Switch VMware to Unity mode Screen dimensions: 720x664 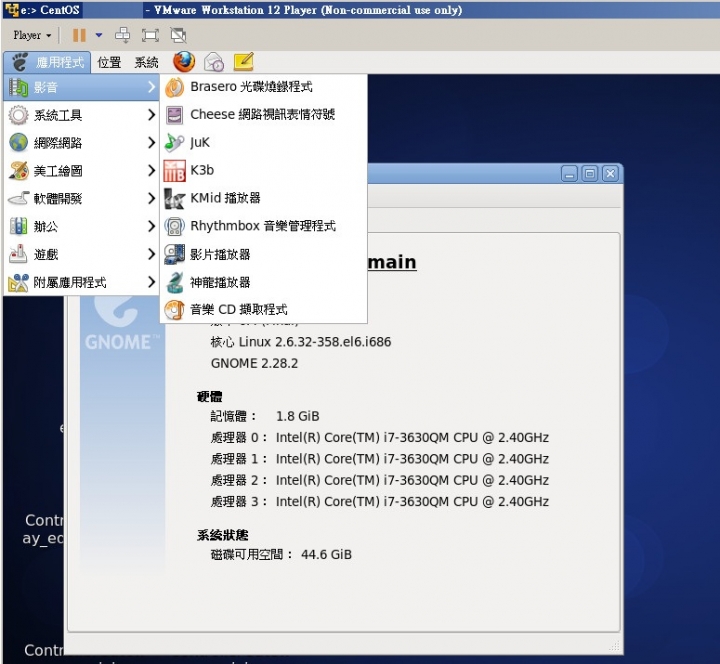point(178,35)
